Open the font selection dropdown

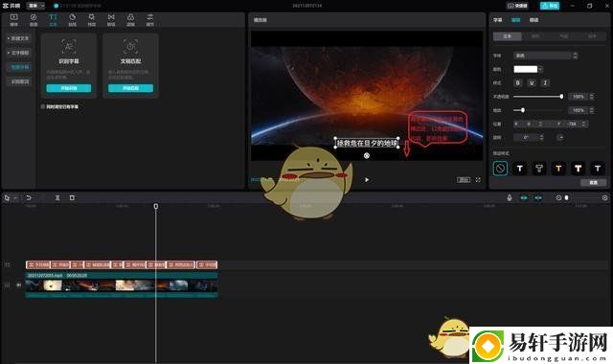point(543,56)
